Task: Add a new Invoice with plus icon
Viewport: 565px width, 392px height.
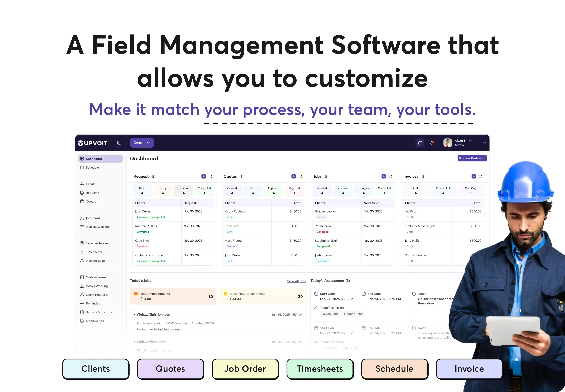Action: coord(473,176)
